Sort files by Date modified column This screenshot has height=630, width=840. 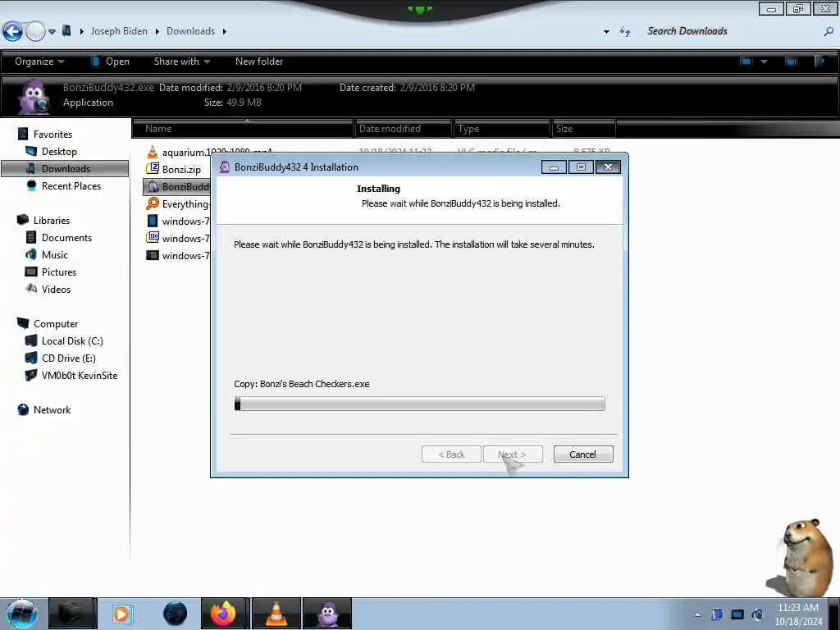(404, 129)
